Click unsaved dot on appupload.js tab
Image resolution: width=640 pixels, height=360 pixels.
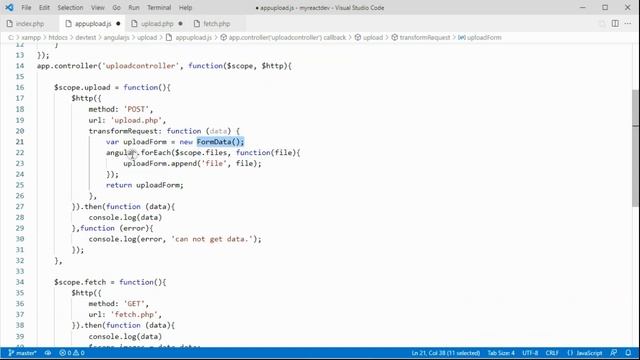(118, 24)
